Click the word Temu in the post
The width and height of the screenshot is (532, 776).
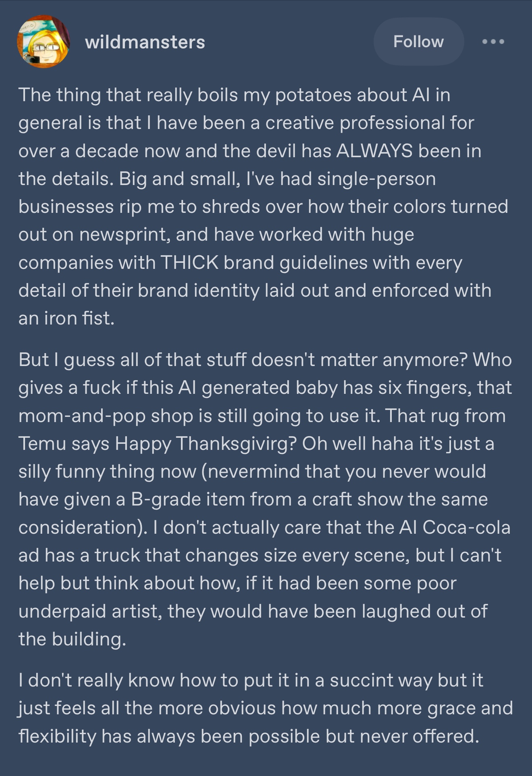point(42,443)
